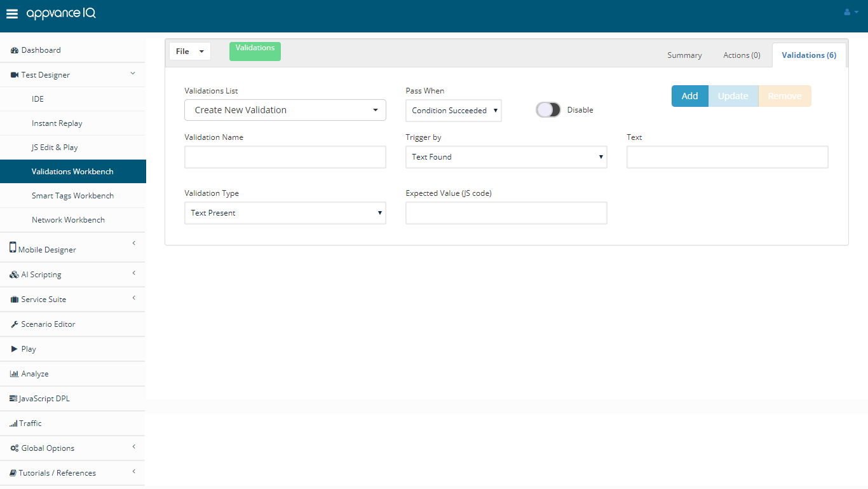This screenshot has height=489, width=868.
Task: Click the Mobile Designer phone icon
Action: tap(13, 248)
